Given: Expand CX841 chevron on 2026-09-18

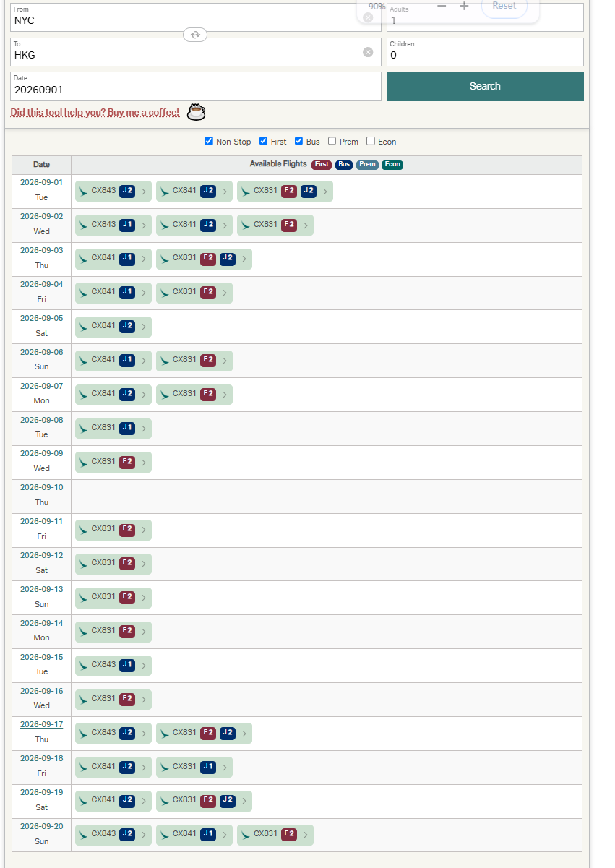Looking at the screenshot, I should coord(144,768).
